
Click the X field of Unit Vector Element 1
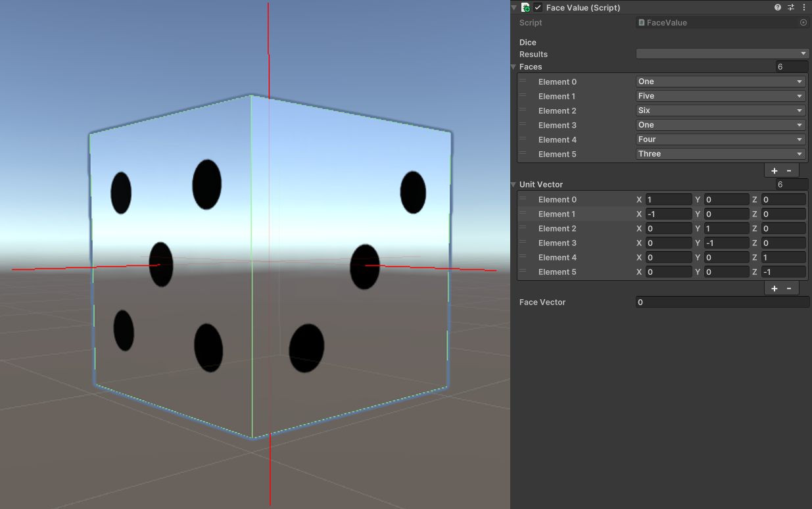tap(668, 214)
